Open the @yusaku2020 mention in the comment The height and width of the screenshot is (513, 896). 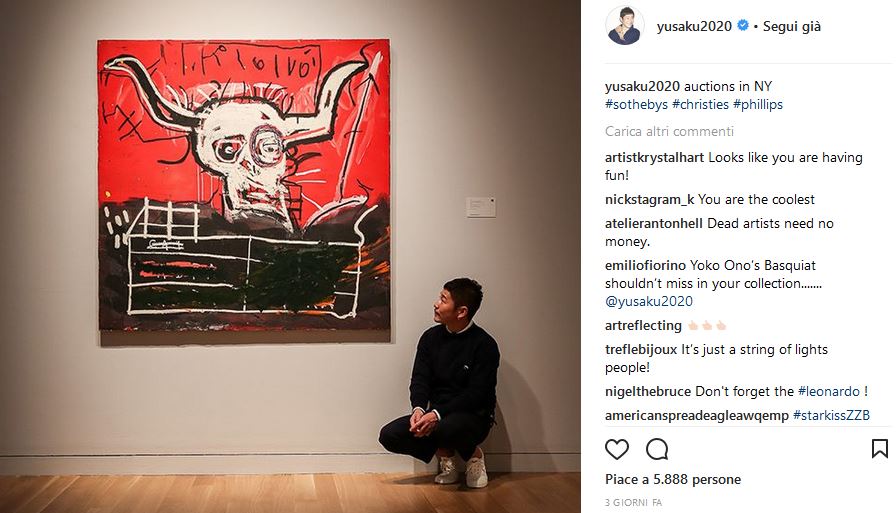(649, 302)
